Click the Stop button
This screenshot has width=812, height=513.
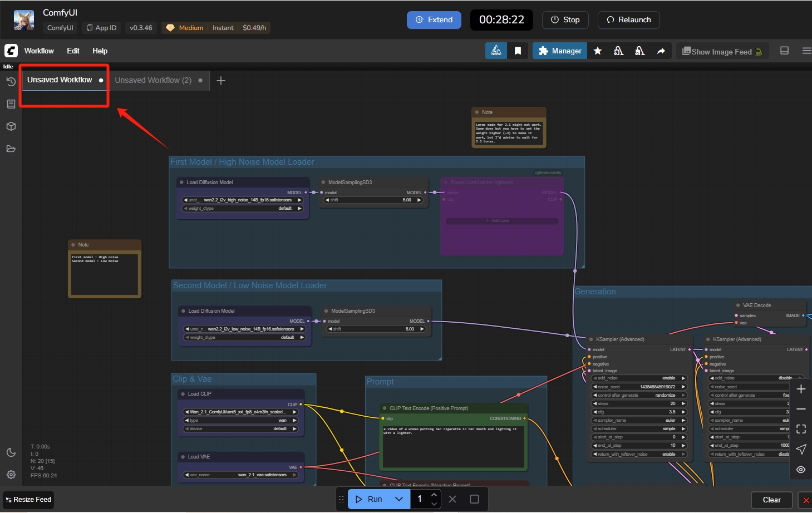(565, 19)
